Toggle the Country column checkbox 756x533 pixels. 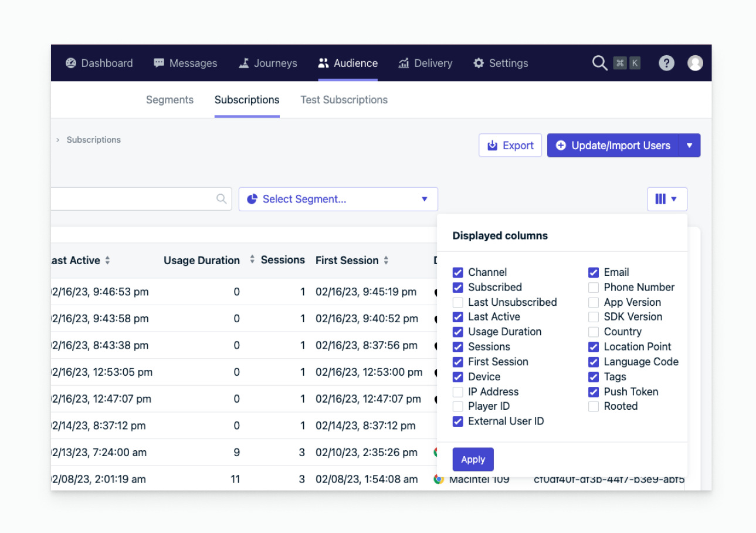coord(594,332)
